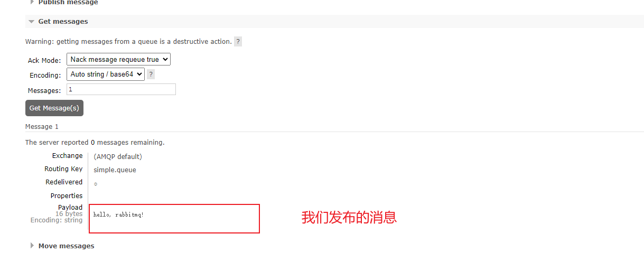Open the Encoding Auto string / base64 dropdown
Screen dimensions: 644x262
[105, 74]
